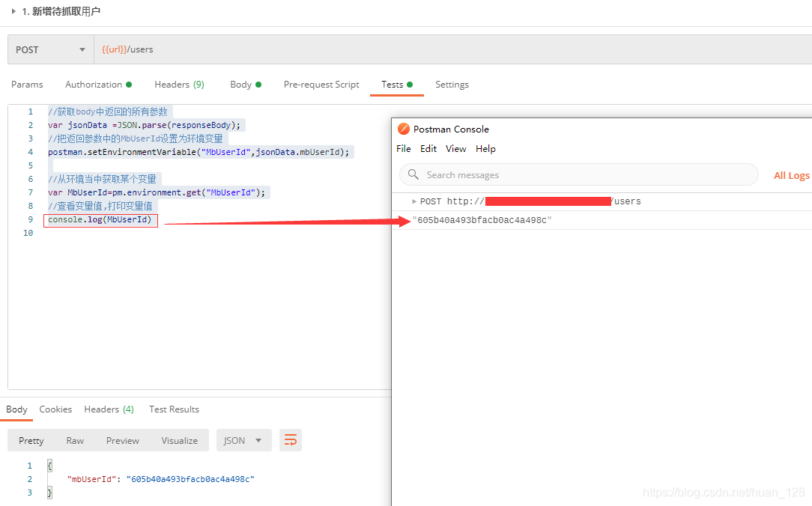Open the Settings request tab

point(452,85)
